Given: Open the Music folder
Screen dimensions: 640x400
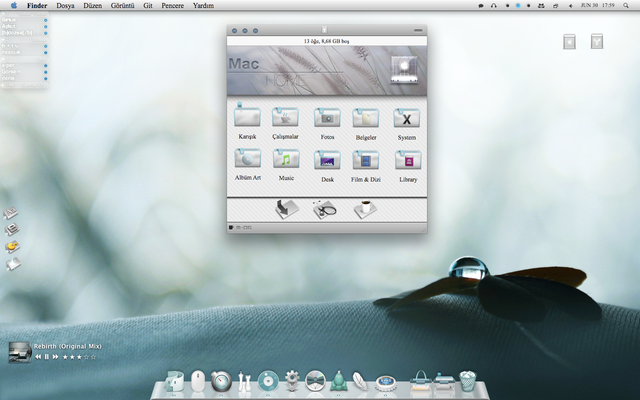Looking at the screenshot, I should 286,159.
